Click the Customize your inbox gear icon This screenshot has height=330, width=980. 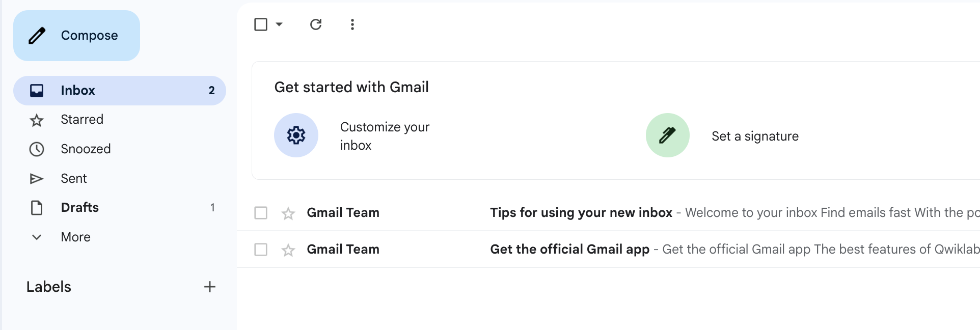coord(296,135)
